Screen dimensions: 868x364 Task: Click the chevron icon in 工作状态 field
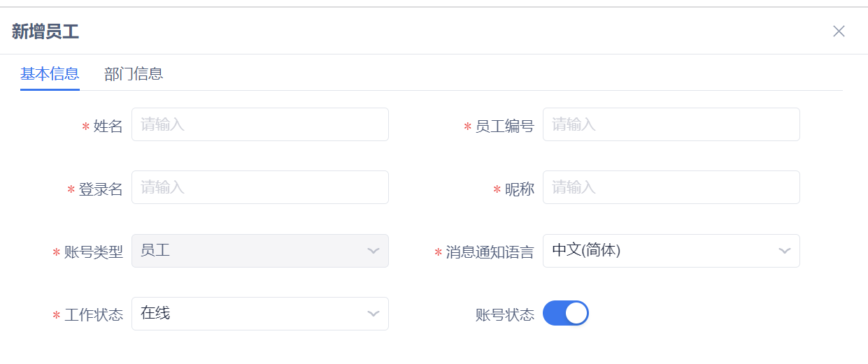coord(373,314)
